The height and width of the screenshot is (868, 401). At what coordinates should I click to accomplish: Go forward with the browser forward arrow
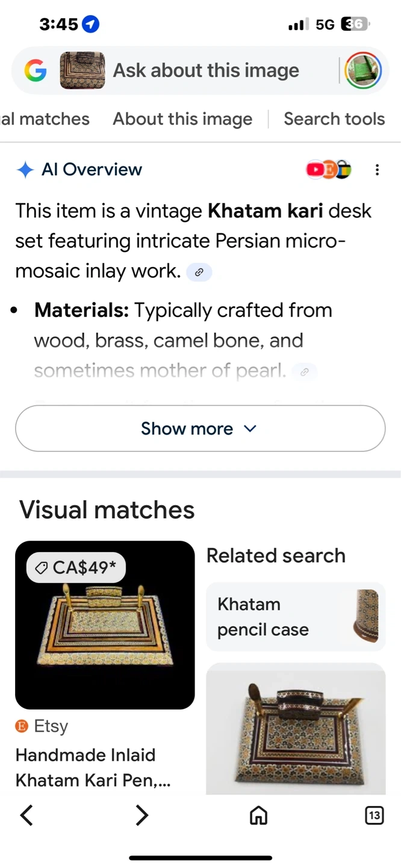[141, 816]
